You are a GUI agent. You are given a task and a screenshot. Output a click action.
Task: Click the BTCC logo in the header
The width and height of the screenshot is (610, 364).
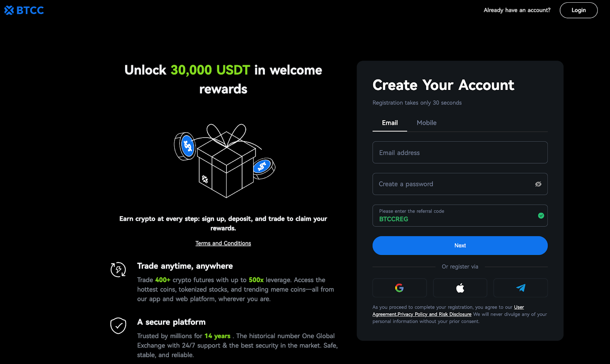(x=24, y=10)
